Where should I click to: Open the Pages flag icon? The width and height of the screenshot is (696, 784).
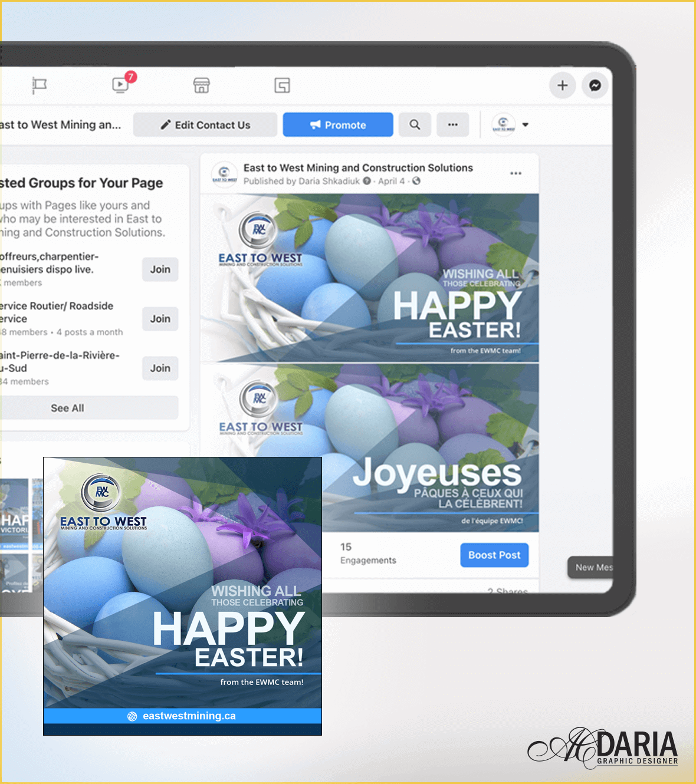(40, 85)
